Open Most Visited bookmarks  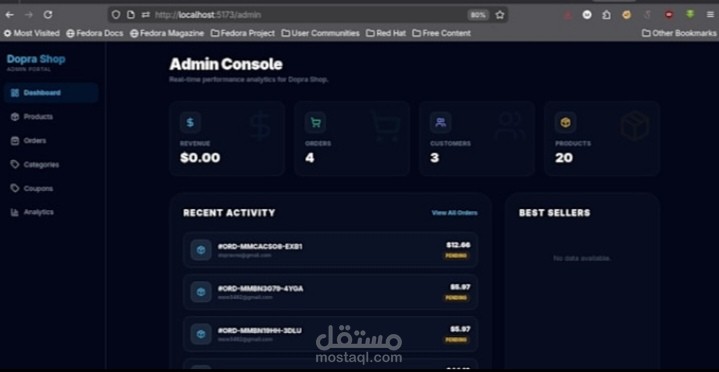32,33
